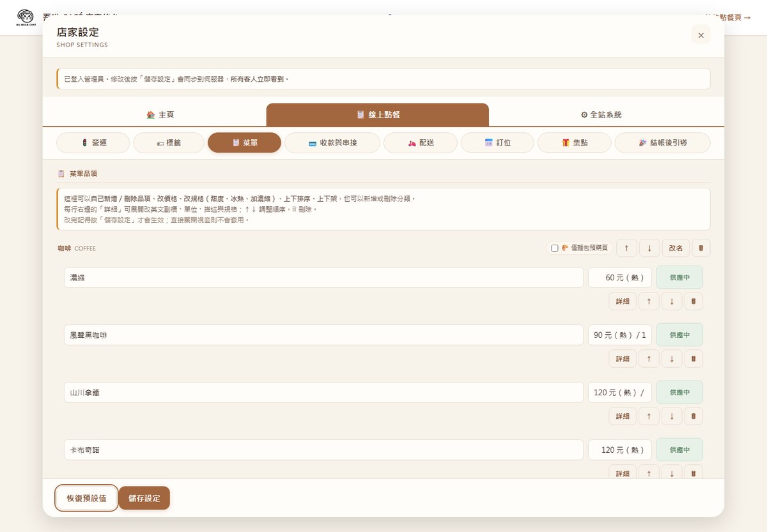Toggle the 僅麵包預購頁 checkbox
The height and width of the screenshot is (532, 767).
(x=555, y=248)
